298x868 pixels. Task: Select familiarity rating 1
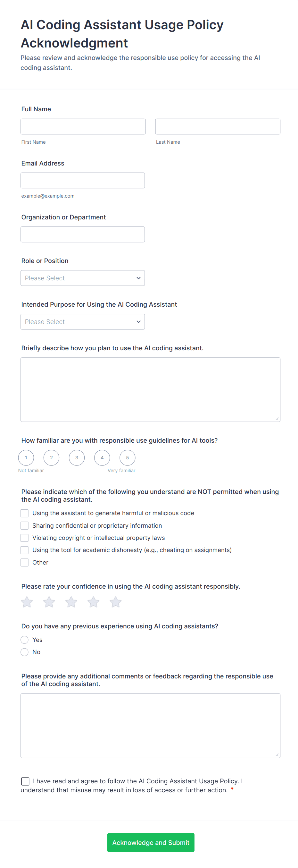pos(26,458)
